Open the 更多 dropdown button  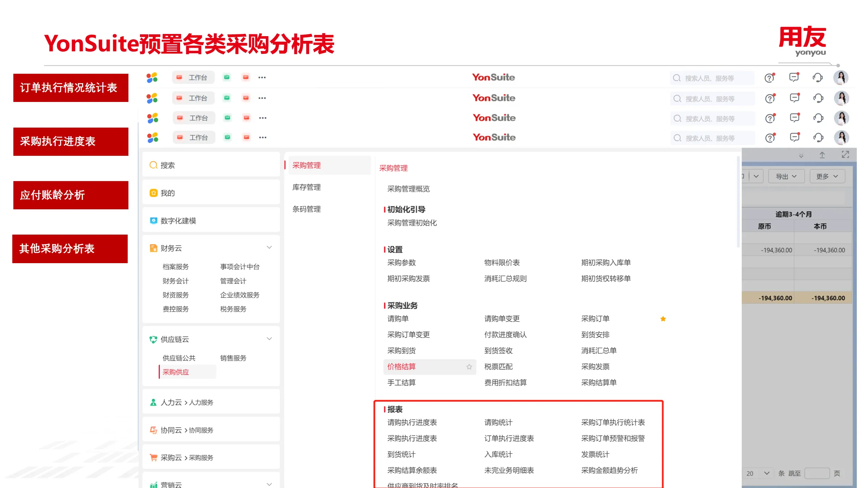827,176
